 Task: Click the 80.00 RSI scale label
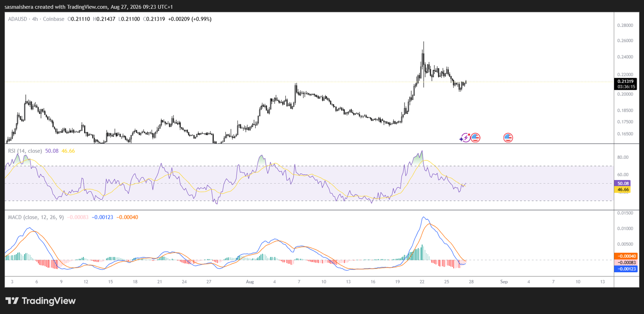(623, 157)
